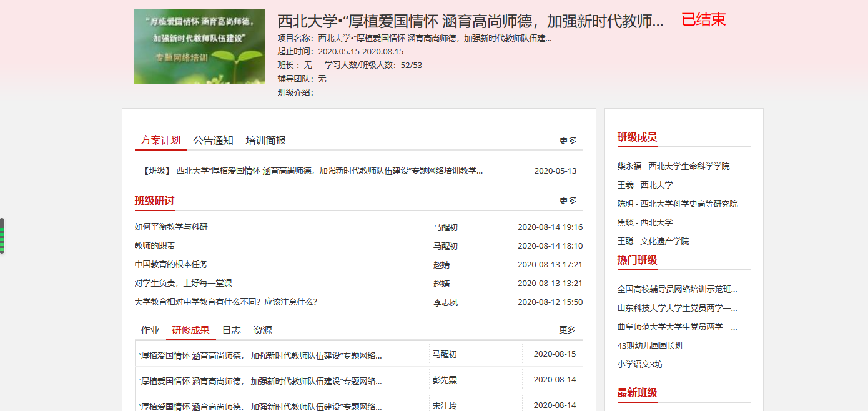Screen dimensions: 868x411
Task: Open member 陈明 - 西北大学科学史高等研究院
Action: (678, 204)
